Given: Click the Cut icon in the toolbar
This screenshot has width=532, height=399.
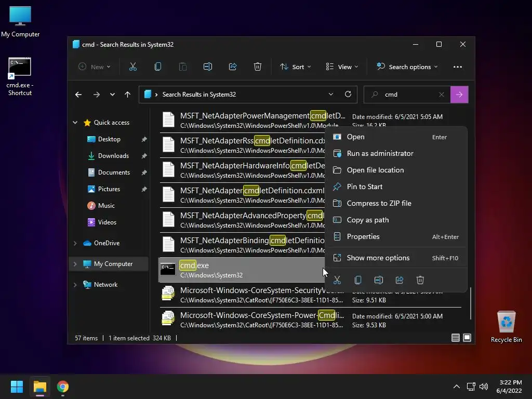Looking at the screenshot, I should pos(132,67).
